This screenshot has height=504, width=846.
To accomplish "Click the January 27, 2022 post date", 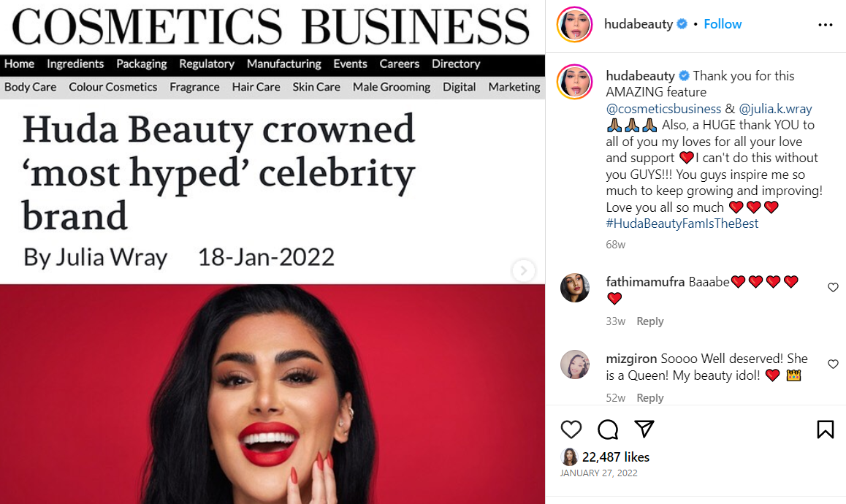I will (x=598, y=473).
